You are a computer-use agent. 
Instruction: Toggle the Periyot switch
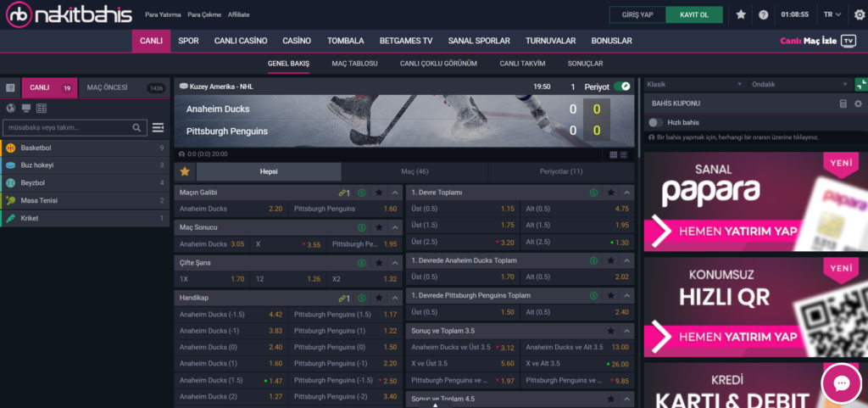[x=621, y=87]
